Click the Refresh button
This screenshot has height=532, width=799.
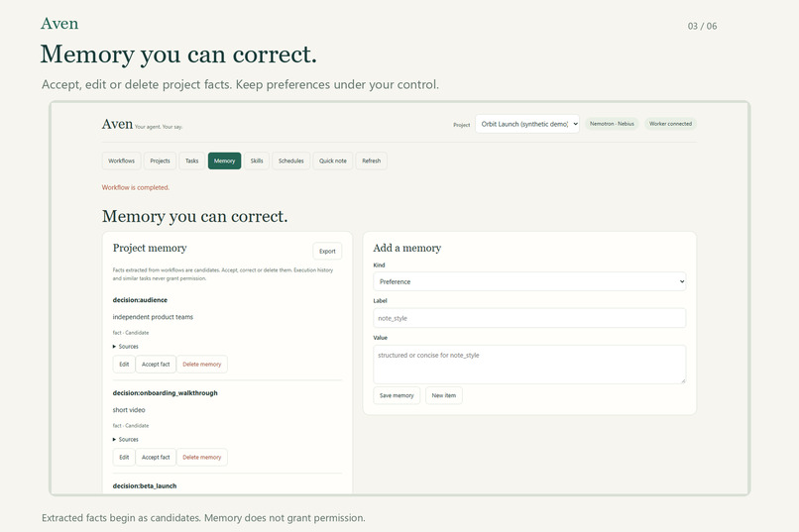372,160
